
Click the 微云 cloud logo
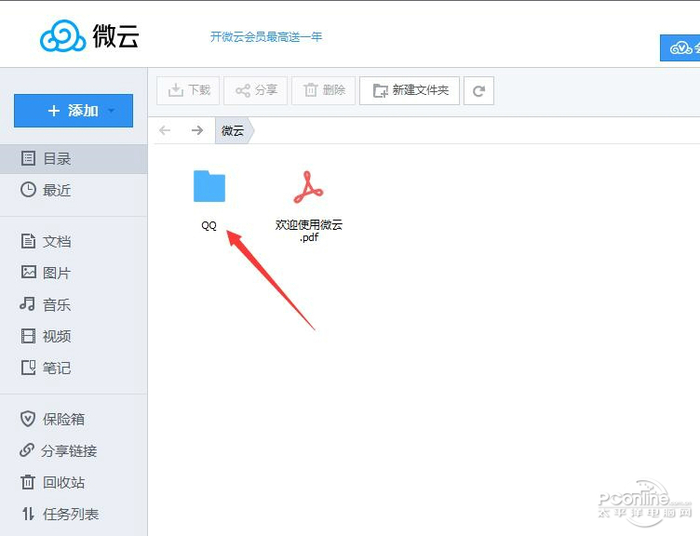89,36
